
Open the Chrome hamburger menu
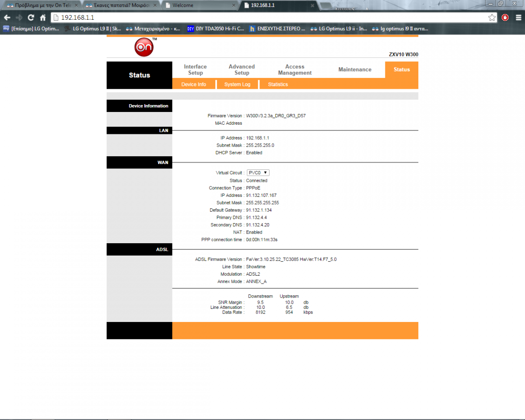pyautogui.click(x=518, y=17)
